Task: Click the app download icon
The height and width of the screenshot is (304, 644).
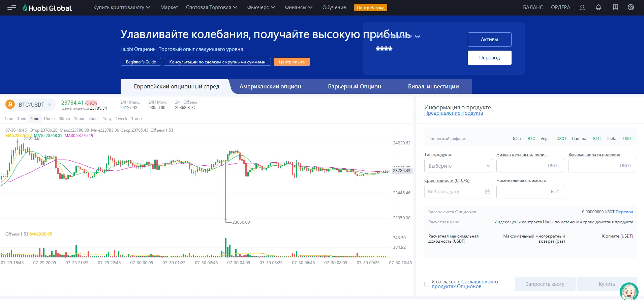Action: (615, 7)
